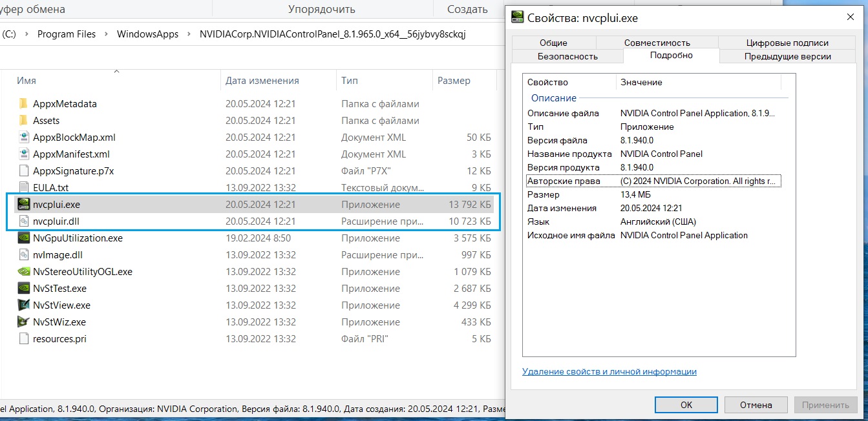Click the NvGpuUtilization.exe icon
The height and width of the screenshot is (421, 868).
point(23,238)
